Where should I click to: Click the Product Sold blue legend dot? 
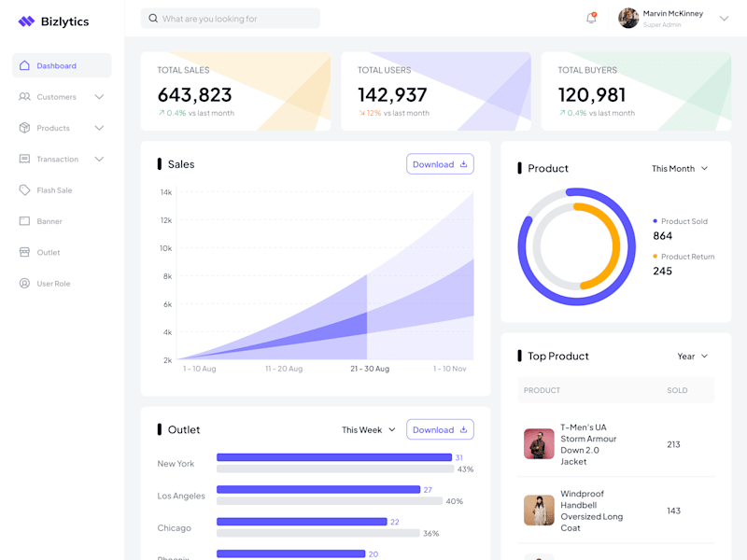pyautogui.click(x=655, y=221)
